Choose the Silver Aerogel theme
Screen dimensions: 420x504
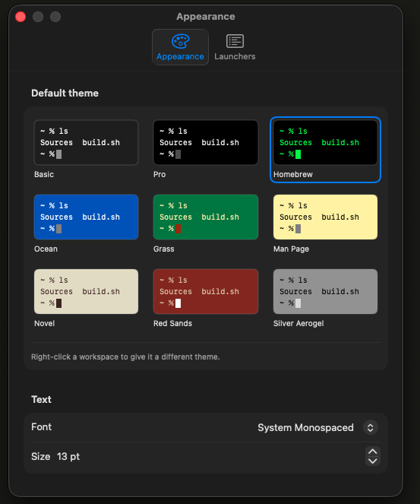[325, 292]
